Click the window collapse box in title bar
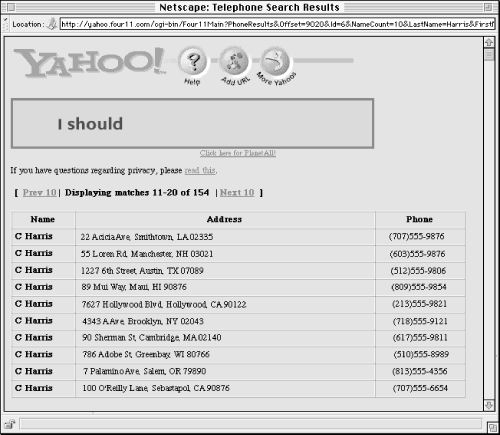 click(x=488, y=7)
